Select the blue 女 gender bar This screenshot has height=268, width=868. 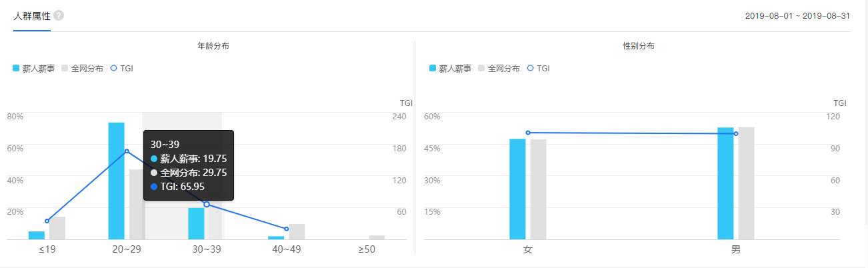tap(517, 189)
